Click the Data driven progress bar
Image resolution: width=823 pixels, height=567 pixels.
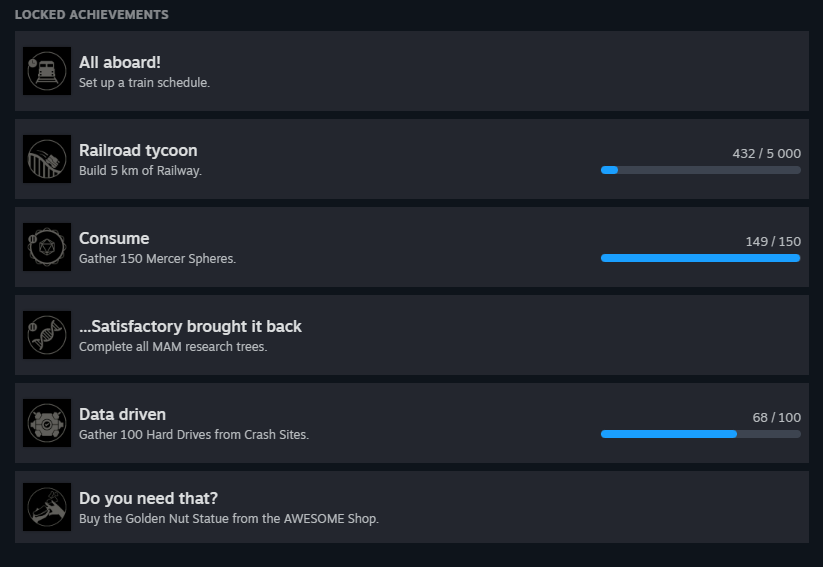701,434
